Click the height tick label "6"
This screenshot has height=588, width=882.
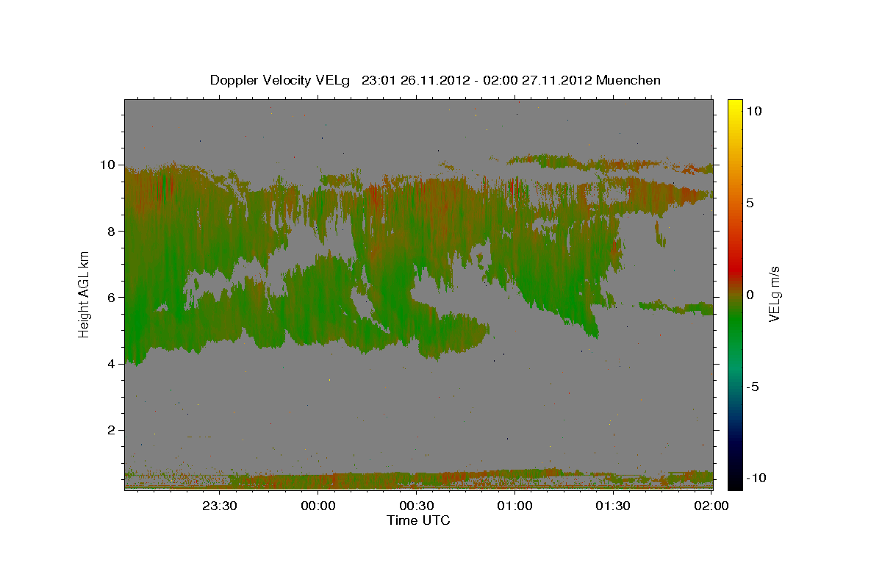(x=113, y=297)
